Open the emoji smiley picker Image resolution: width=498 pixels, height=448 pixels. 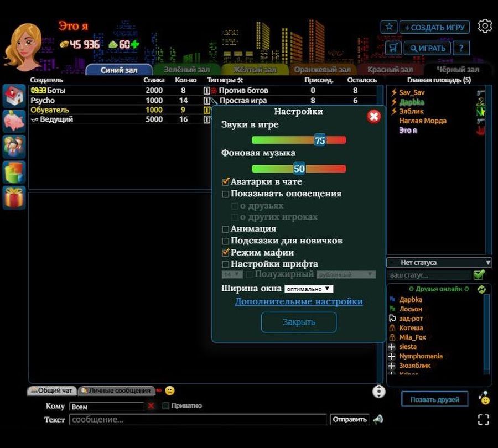tap(170, 390)
